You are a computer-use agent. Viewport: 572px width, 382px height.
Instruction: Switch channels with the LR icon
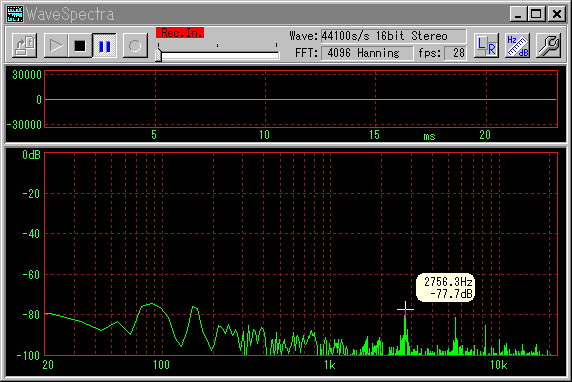[486, 46]
